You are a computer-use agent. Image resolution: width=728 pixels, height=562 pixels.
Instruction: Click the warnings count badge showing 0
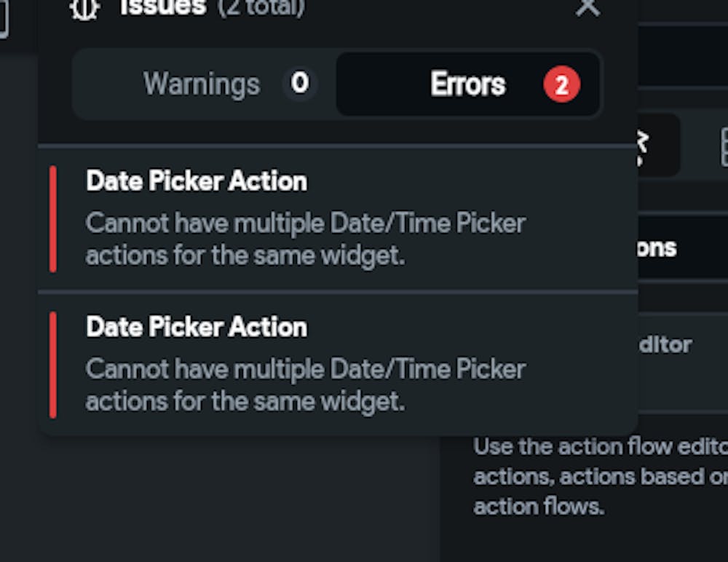(300, 84)
